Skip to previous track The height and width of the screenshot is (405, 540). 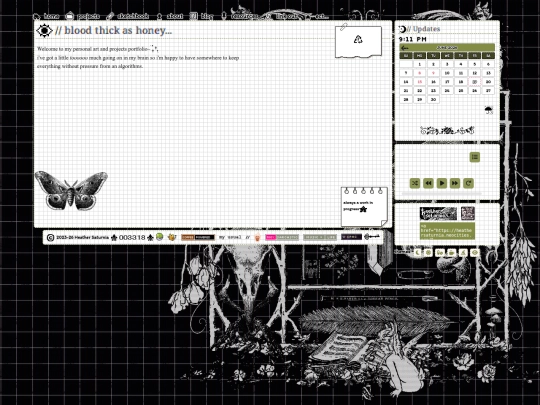[x=428, y=183]
